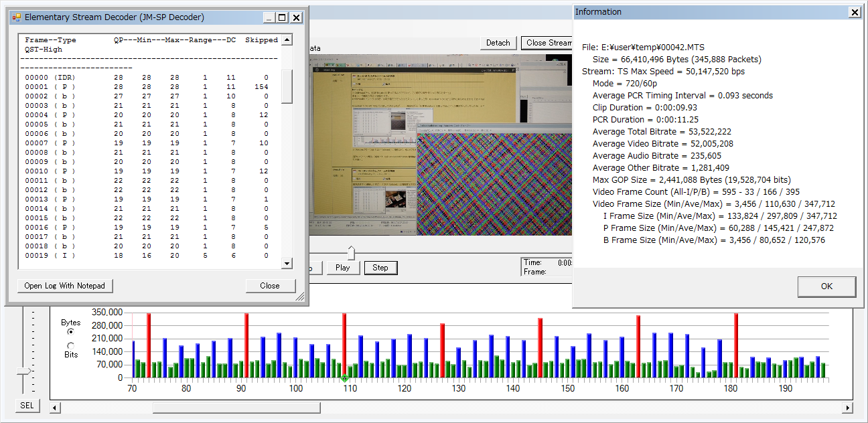Play the video stream
868x423 pixels.
tap(343, 268)
